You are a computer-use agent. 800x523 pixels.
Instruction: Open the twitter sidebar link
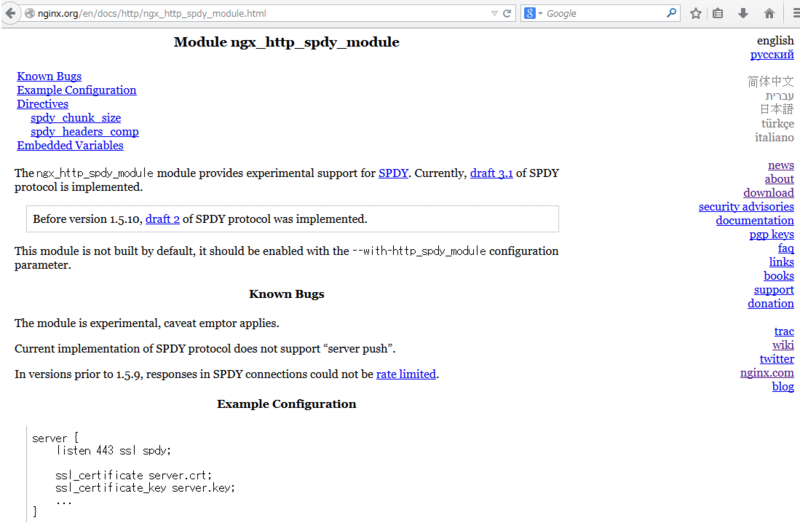click(777, 359)
